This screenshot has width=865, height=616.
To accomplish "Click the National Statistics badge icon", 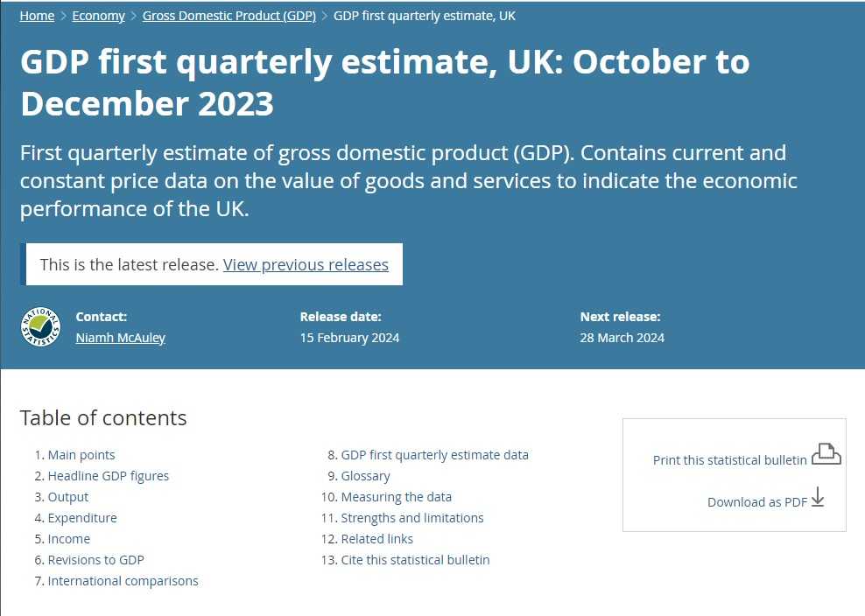I will pyautogui.click(x=40, y=326).
